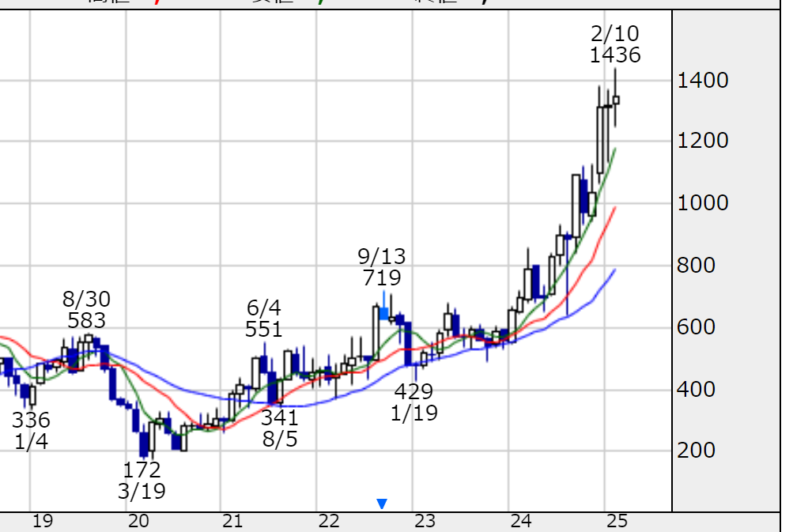Image resolution: width=793 pixels, height=532 pixels.
Task: Click the blue triangle marker below the chart
Action: point(382,504)
